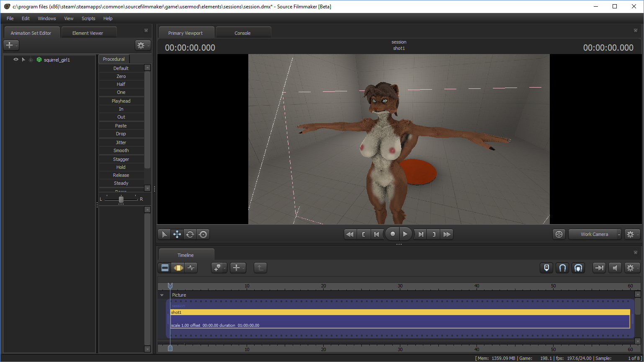Close the Primary Viewport panel X
The image size is (644, 362).
coord(636,31)
